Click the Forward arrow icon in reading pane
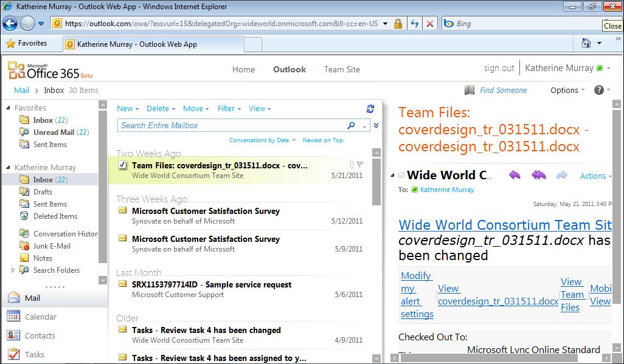The height and width of the screenshot is (364, 624). pyautogui.click(x=562, y=175)
